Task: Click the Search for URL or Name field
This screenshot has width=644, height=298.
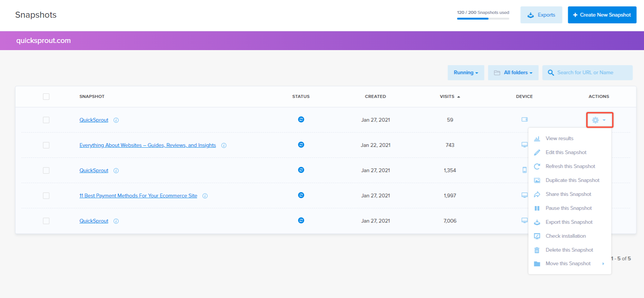Action: pos(587,73)
